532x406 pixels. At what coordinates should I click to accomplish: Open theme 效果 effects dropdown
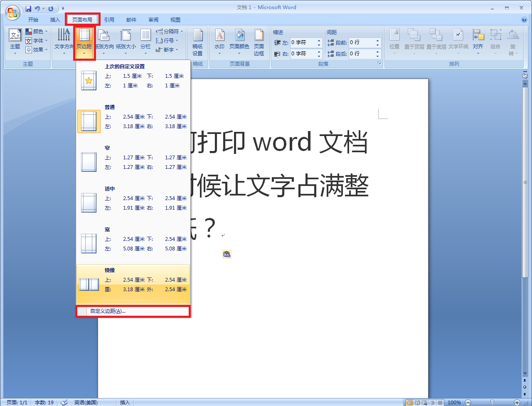tap(37, 50)
